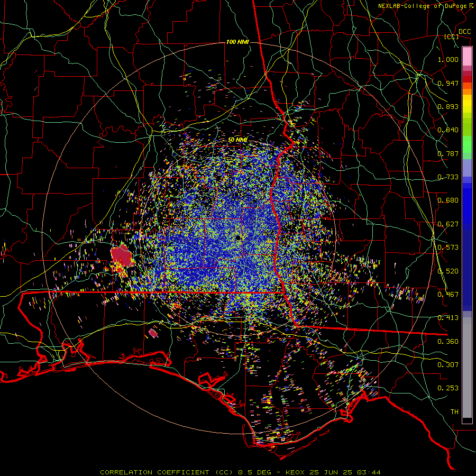Click the 0.733 scale value
The width and height of the screenshot is (476, 476).
(x=448, y=177)
